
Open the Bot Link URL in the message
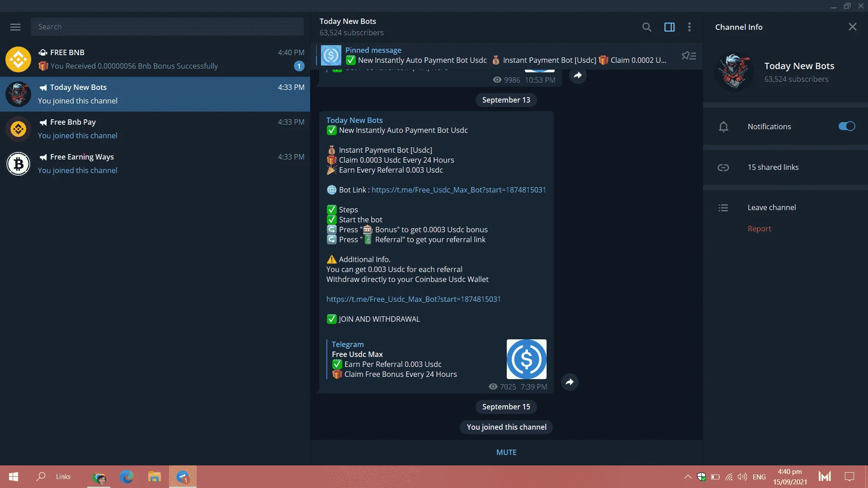(458, 190)
